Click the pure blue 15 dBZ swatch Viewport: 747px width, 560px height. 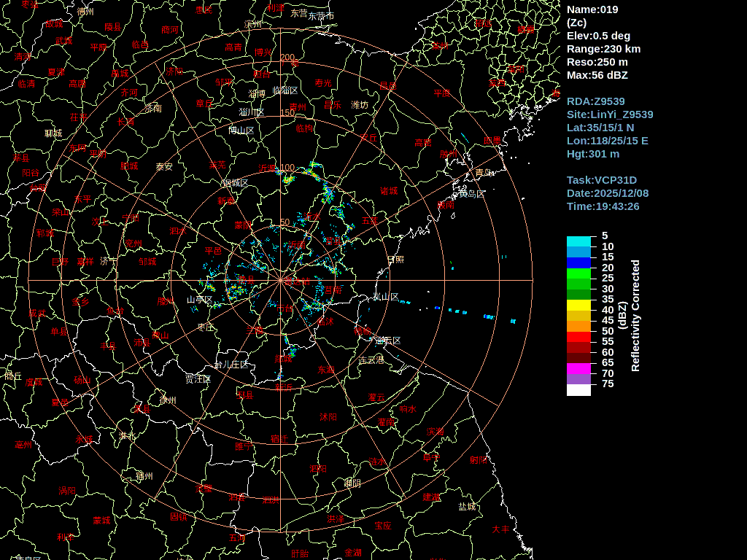(578, 262)
